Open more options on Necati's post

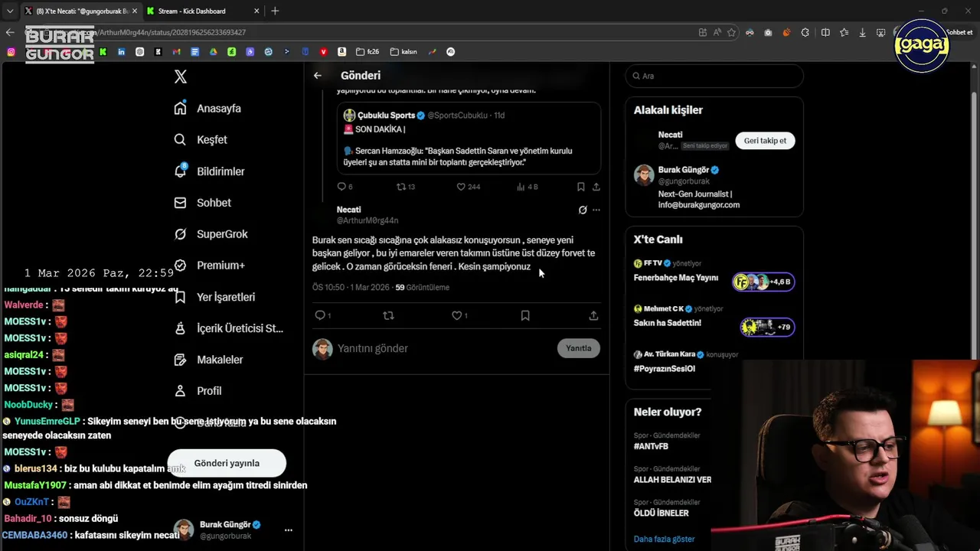pos(596,210)
